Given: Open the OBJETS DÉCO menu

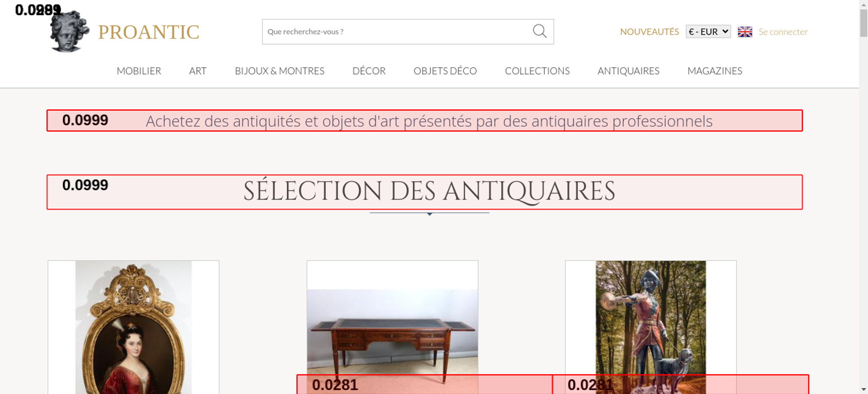Looking at the screenshot, I should 445,71.
